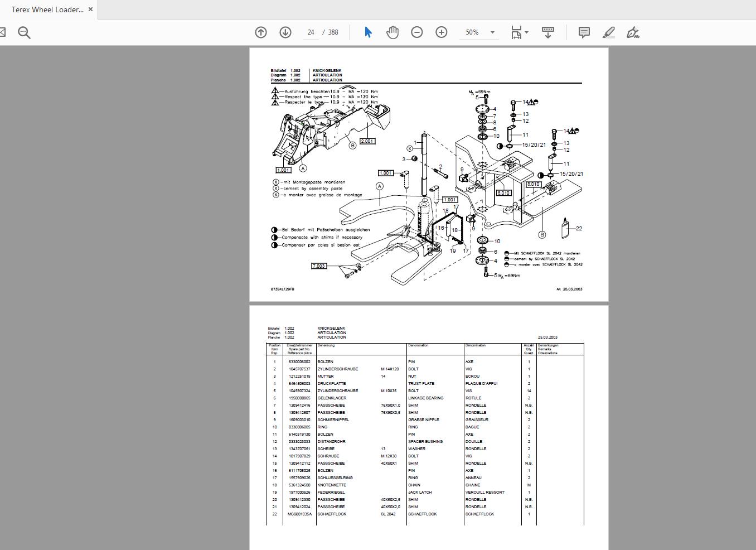This screenshot has height=550, width=756.
Task: Click the Find/search icon on the left
Action: (x=23, y=32)
